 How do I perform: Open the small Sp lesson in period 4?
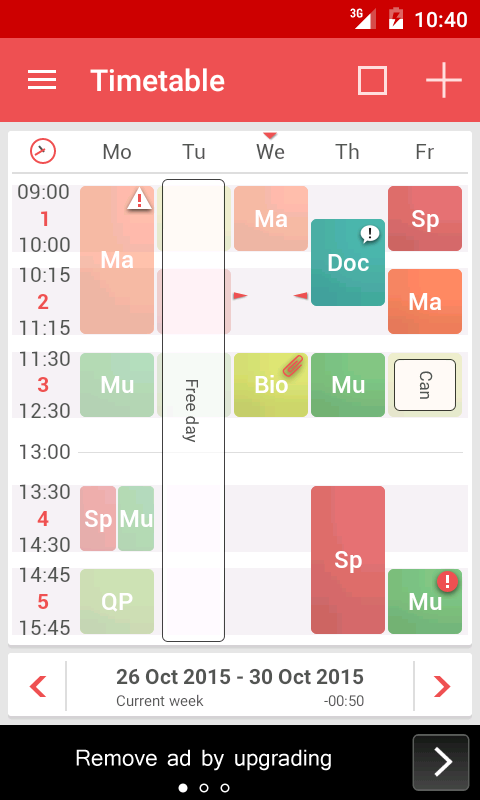pos(98,518)
